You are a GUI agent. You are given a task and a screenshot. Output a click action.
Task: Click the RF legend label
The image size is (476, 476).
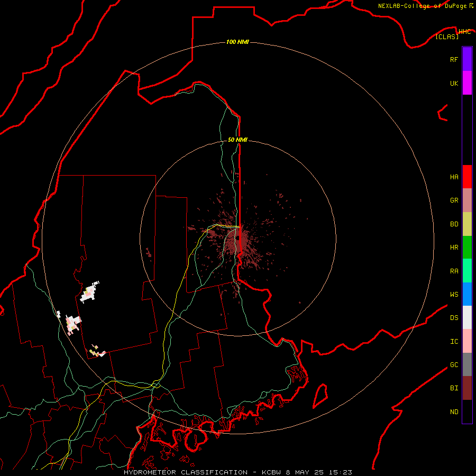[x=454, y=59]
